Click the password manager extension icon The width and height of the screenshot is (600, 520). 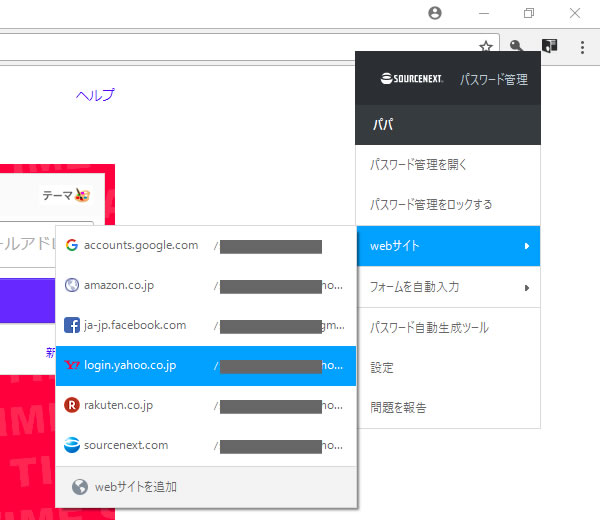pos(549,46)
